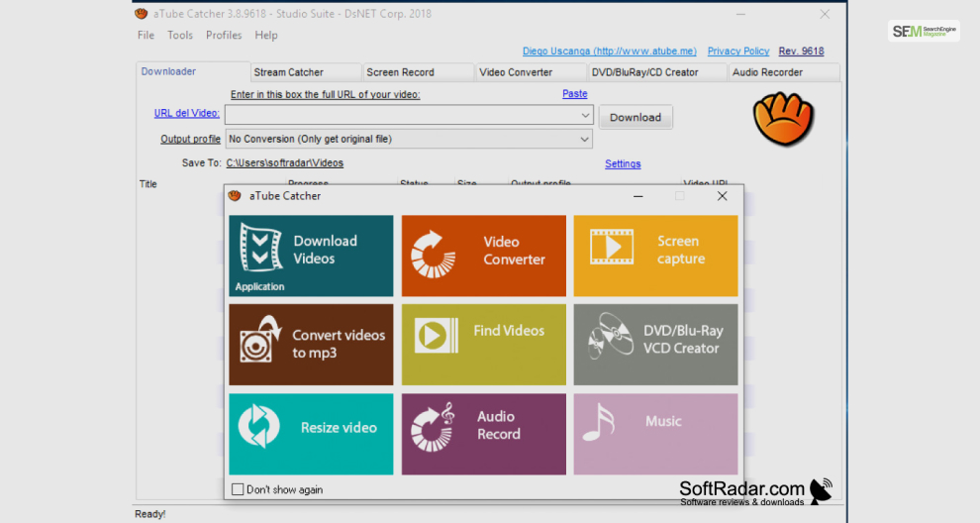Open the Resize video tile icon
This screenshot has height=523, width=980.
258,426
